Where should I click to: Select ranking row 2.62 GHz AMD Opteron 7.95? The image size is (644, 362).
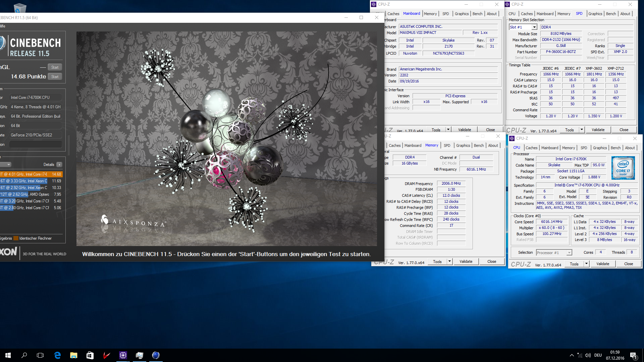click(31, 194)
